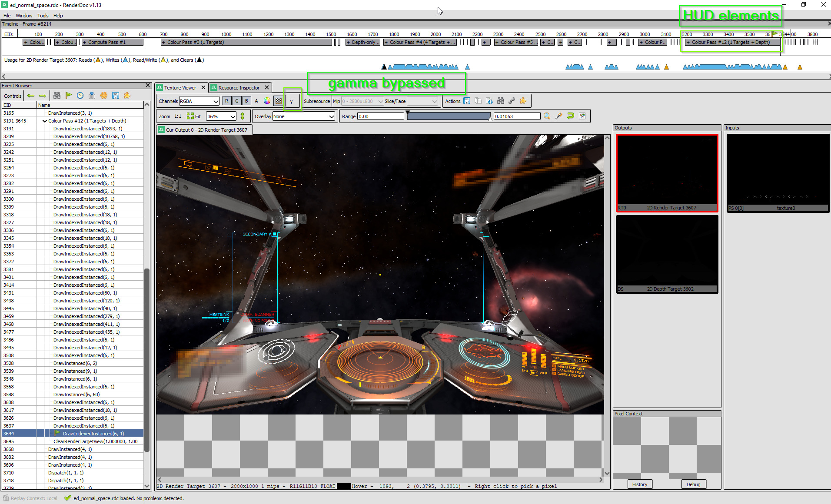Select the PS 0[0] texture0 input thumbnail
831x504 pixels.
(x=778, y=173)
